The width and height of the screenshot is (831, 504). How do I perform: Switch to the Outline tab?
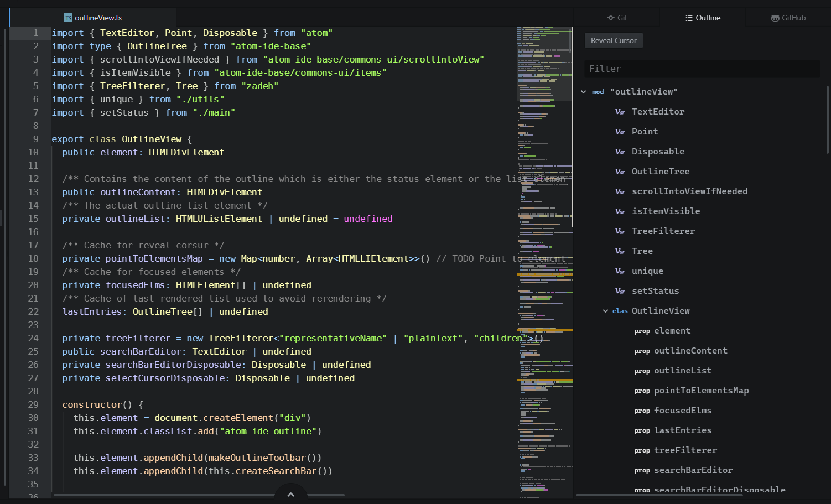pos(703,18)
